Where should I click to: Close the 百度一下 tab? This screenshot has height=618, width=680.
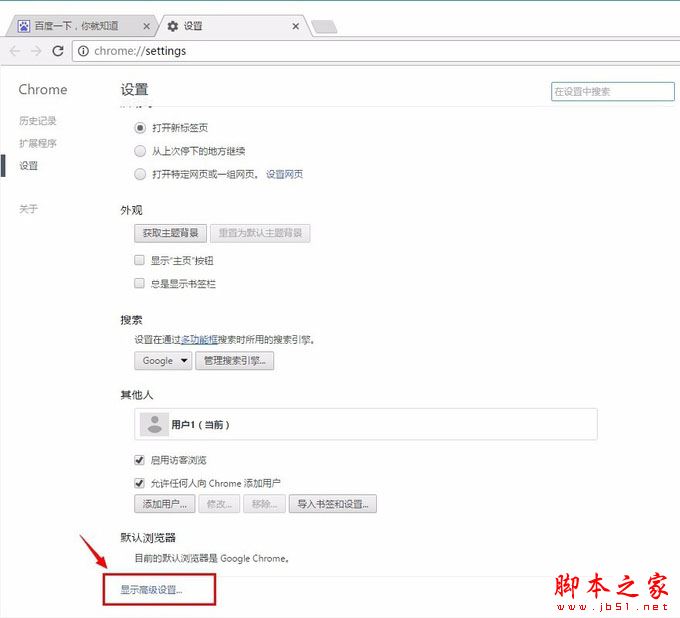point(147,26)
